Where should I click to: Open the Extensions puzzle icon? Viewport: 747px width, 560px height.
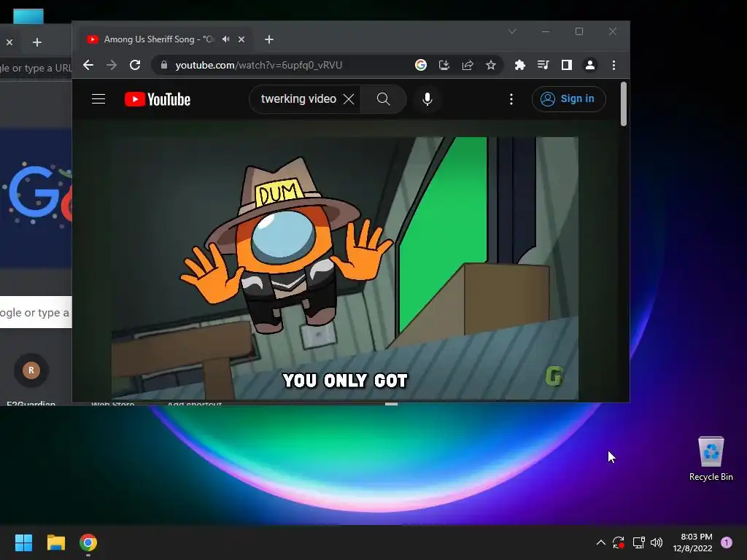519,65
